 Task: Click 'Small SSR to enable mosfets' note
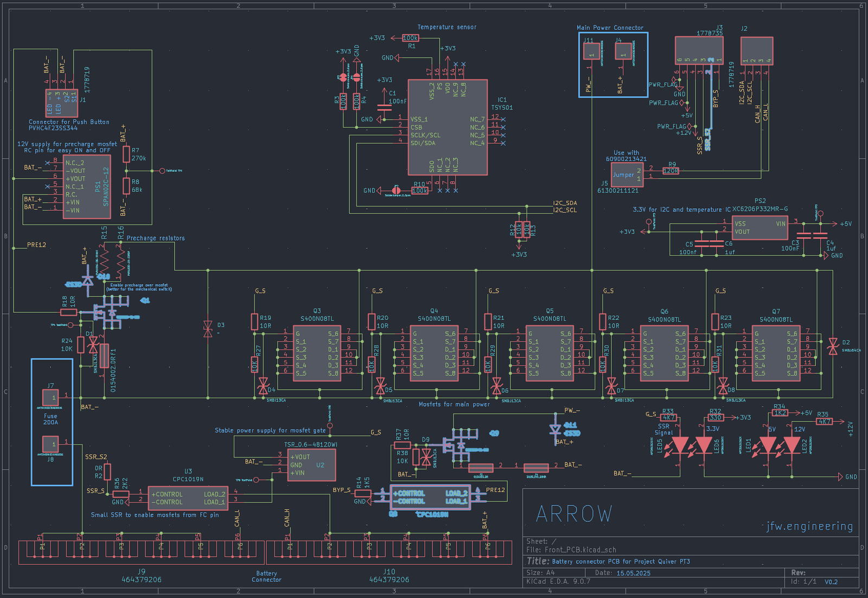155,515
